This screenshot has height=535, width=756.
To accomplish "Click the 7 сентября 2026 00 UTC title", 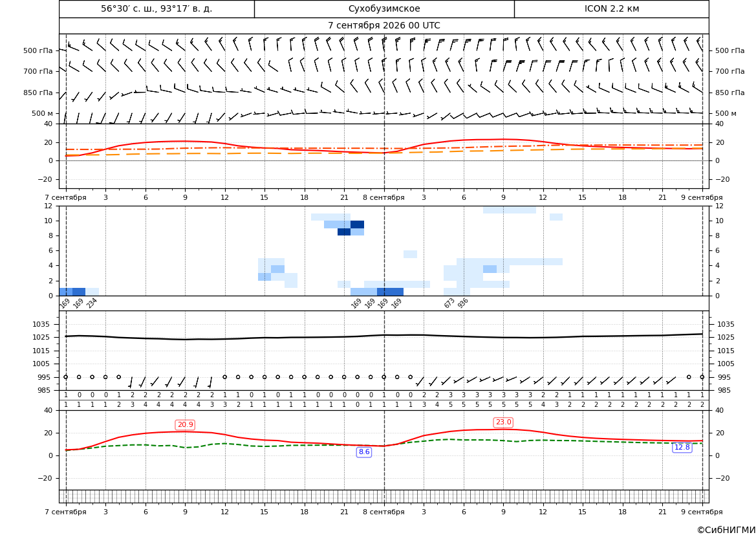I will click(383, 26).
